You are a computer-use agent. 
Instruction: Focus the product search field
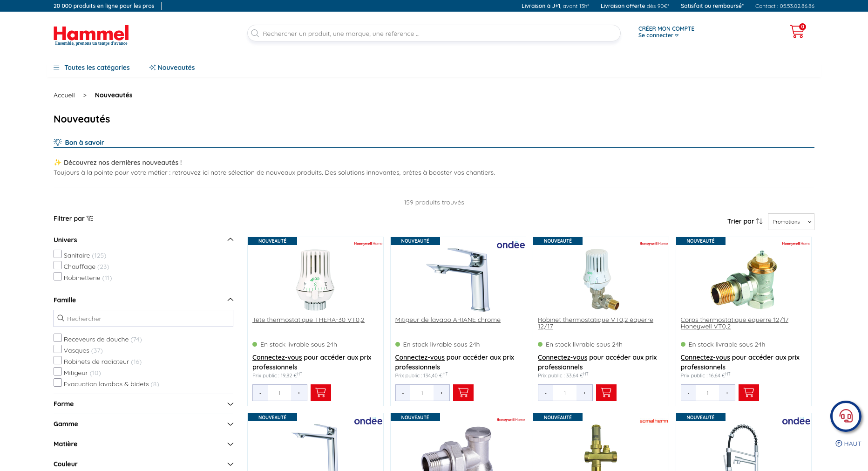coord(434,34)
